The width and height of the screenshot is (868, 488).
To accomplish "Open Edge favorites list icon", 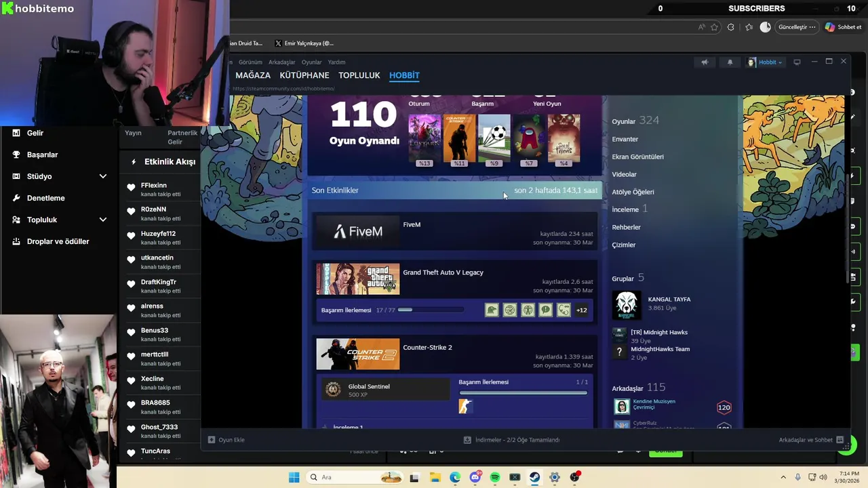I will click(749, 27).
